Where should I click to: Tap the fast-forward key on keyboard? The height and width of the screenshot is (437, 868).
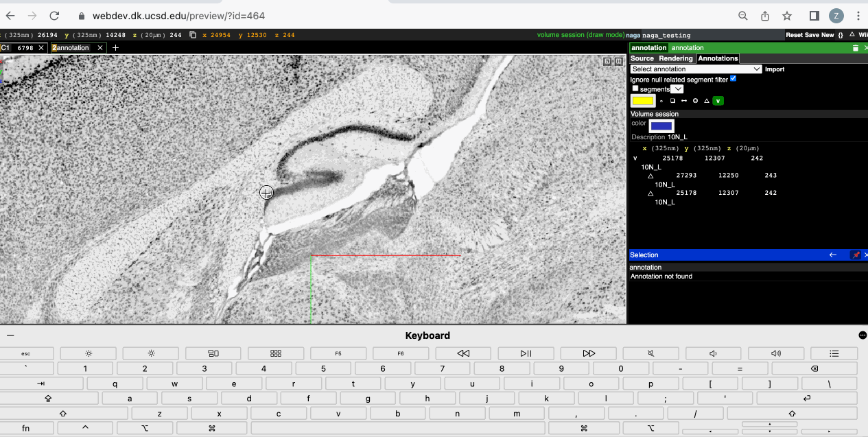coord(589,353)
